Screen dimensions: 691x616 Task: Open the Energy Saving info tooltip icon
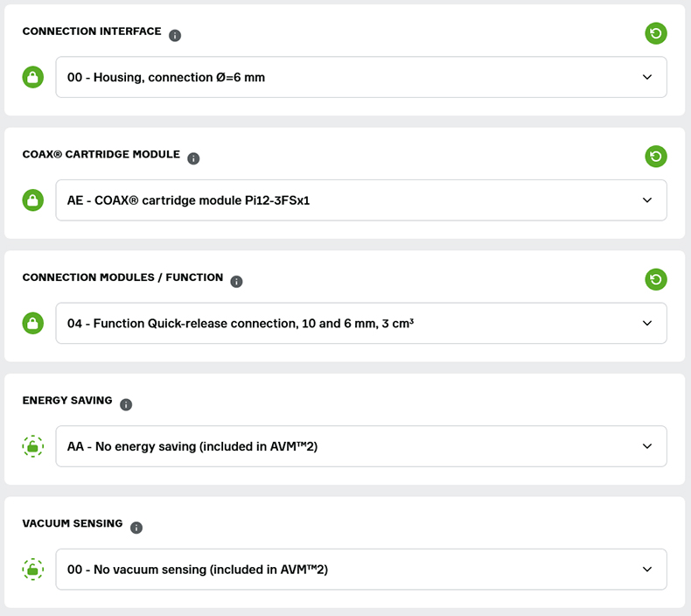pos(126,404)
